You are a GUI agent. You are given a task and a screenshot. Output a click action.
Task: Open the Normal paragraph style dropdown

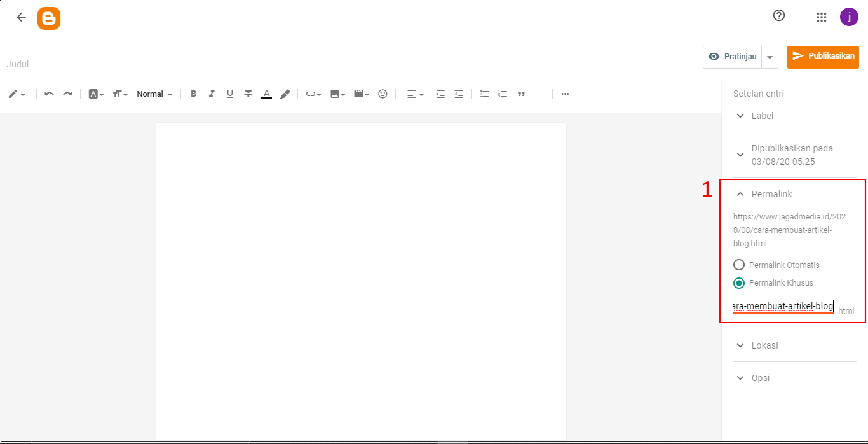(x=153, y=94)
